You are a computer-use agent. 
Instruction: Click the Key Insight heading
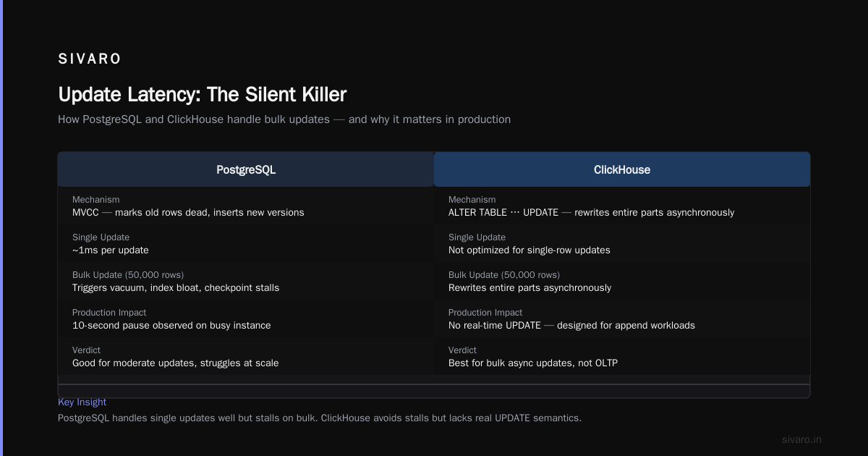click(82, 402)
